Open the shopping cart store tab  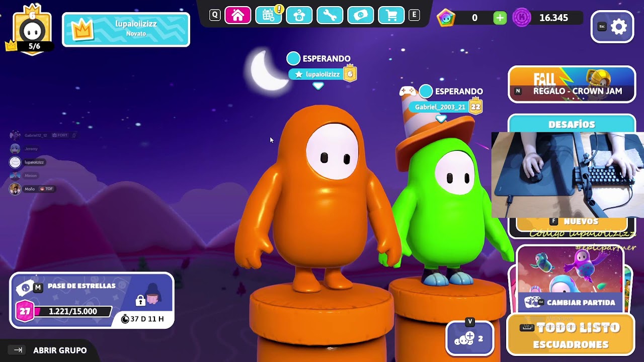391,15
